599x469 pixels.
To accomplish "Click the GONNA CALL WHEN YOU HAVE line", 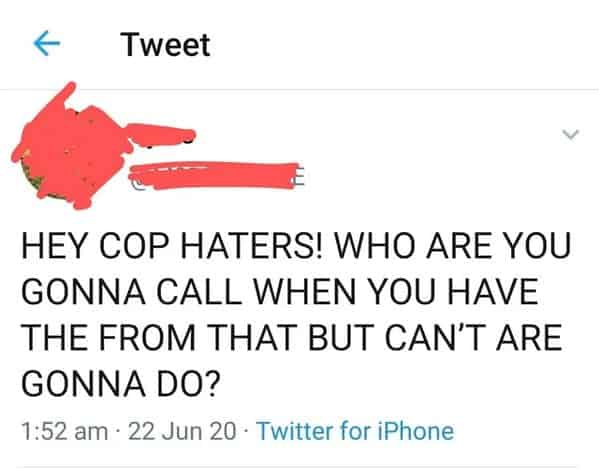I will [x=280, y=291].
